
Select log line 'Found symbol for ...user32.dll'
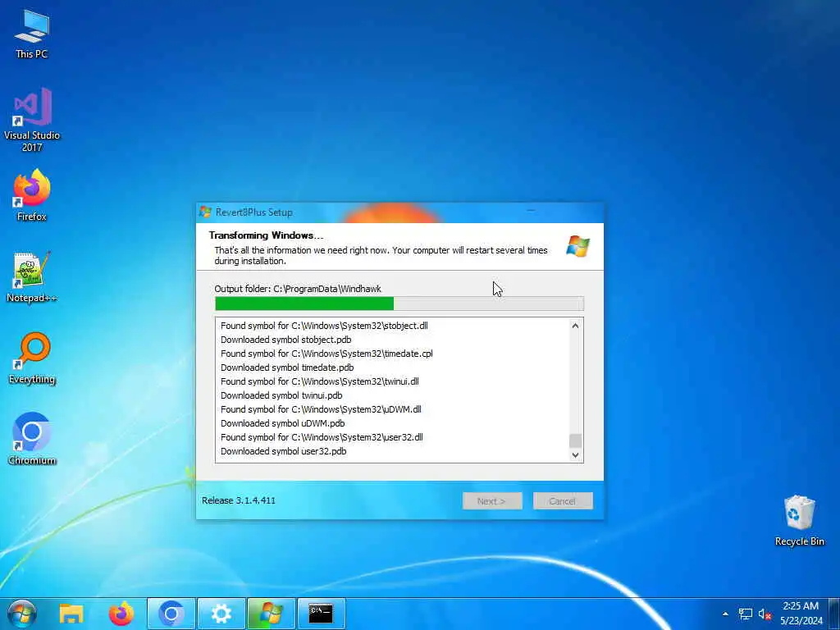point(322,437)
